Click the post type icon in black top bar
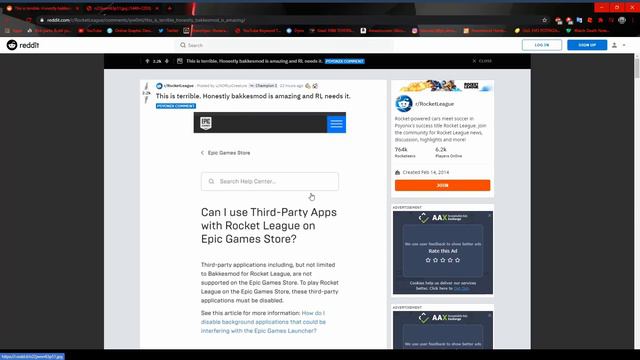 coord(180,61)
